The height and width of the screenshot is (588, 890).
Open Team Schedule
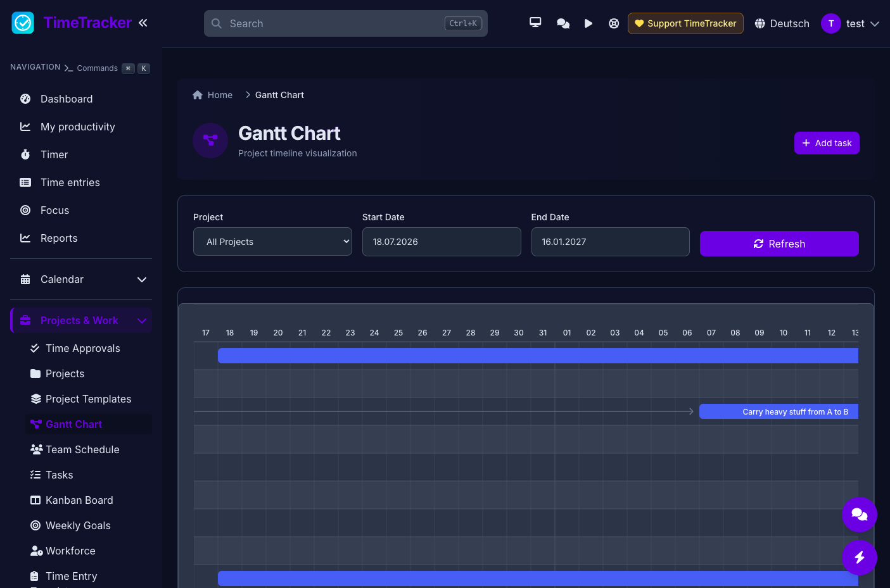89,449
